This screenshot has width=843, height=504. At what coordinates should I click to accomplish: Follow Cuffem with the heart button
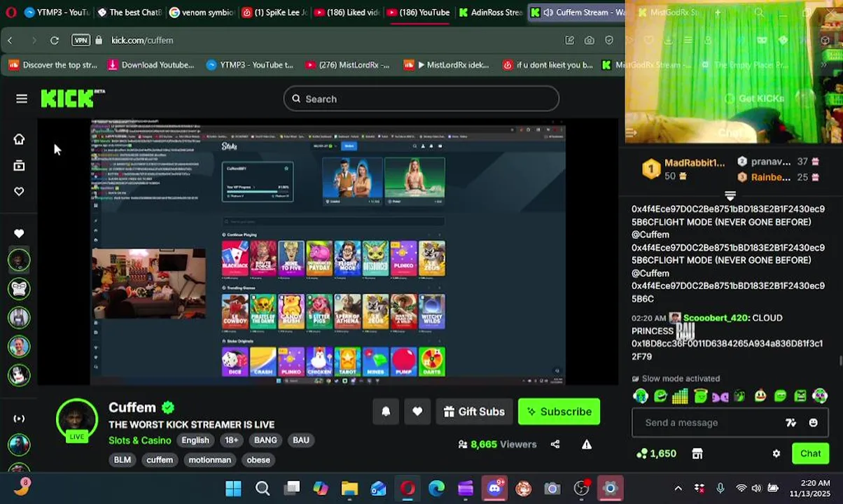417,412
